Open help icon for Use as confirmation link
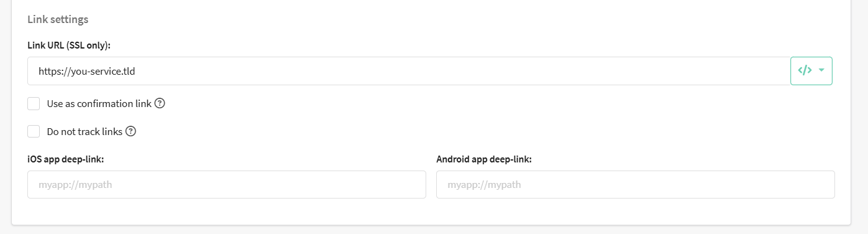 [160, 103]
